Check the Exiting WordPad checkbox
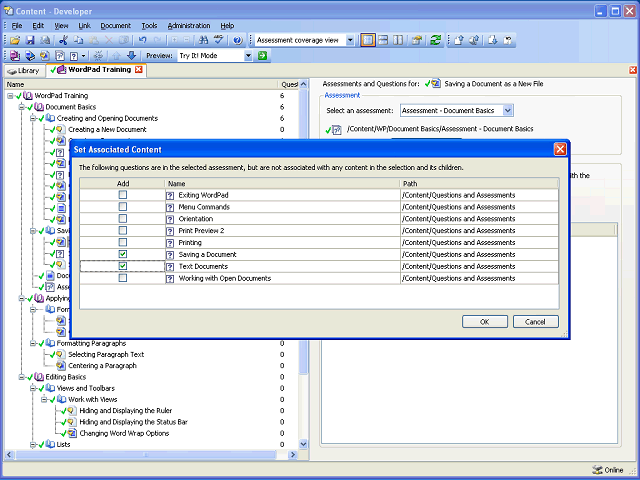 (x=123, y=195)
